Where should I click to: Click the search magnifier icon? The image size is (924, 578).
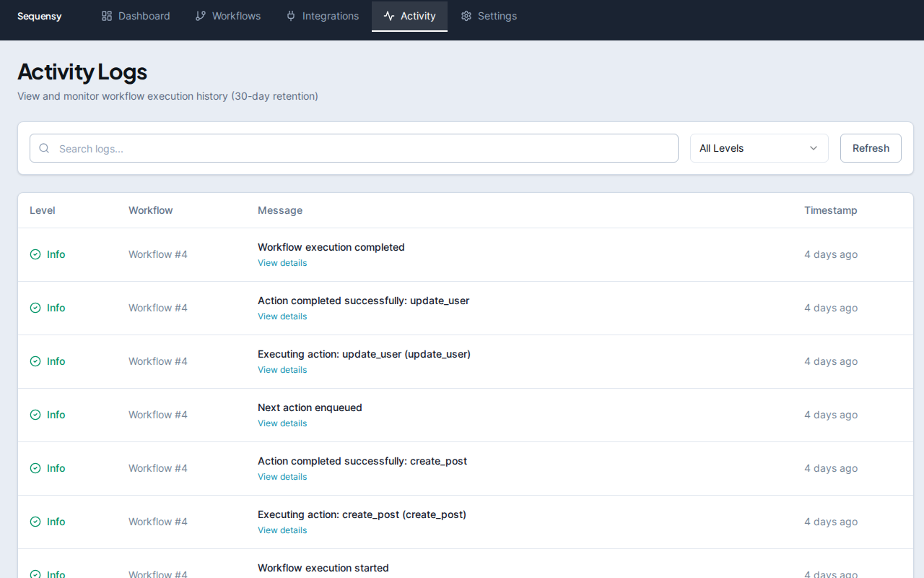click(x=43, y=147)
